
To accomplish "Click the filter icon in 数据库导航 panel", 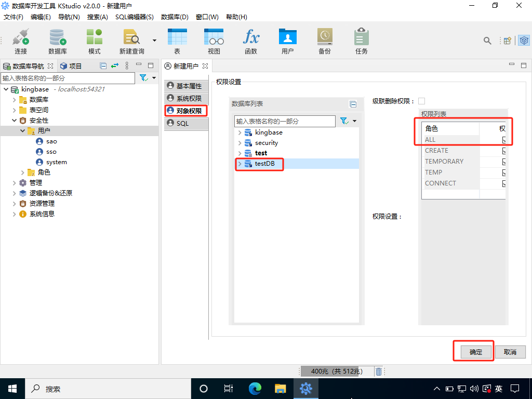I will pyautogui.click(x=144, y=78).
